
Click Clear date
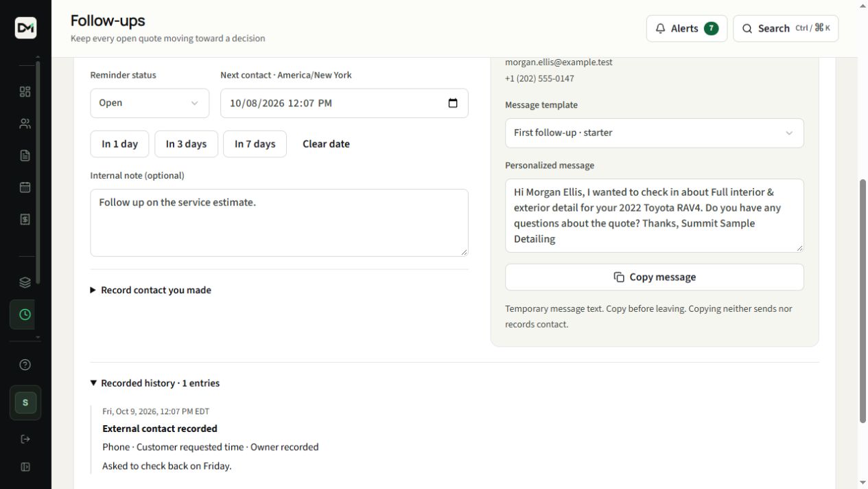326,144
